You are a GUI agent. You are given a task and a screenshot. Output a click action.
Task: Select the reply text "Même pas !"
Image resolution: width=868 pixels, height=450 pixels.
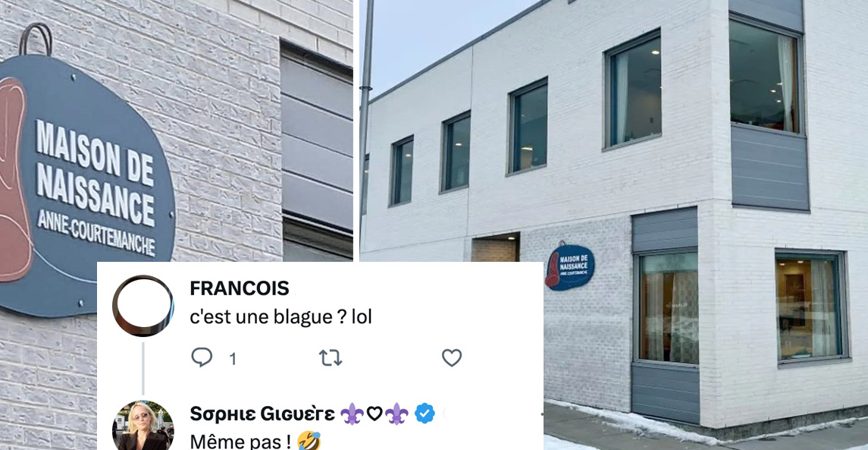point(241,442)
